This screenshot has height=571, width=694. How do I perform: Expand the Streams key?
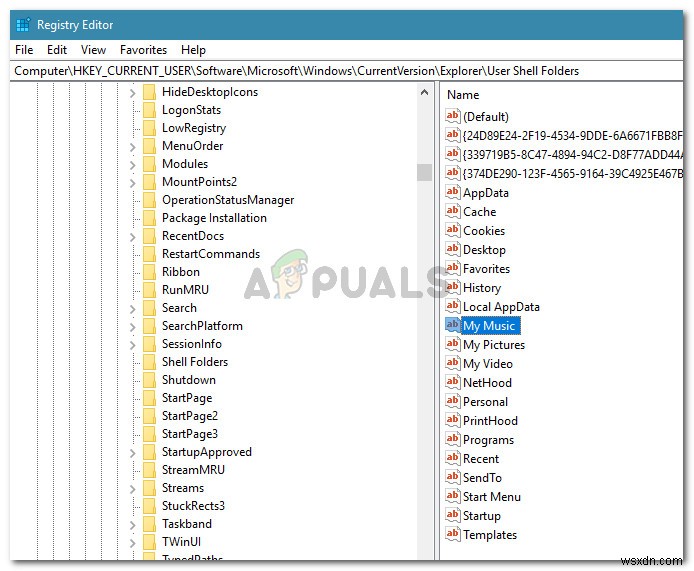[132, 489]
